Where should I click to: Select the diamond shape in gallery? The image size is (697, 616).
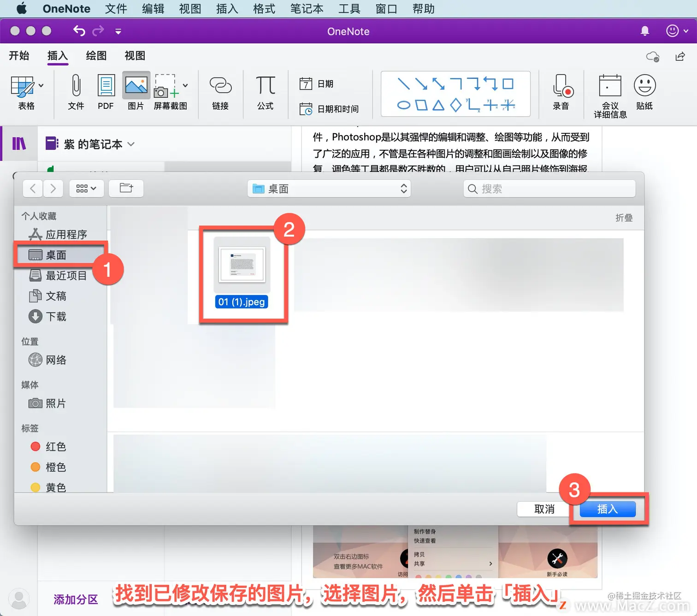455,105
